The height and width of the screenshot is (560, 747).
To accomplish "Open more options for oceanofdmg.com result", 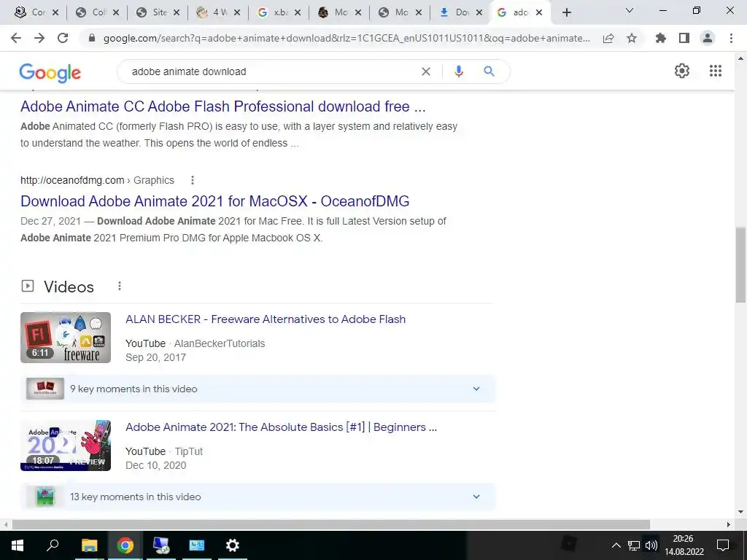I will pos(193,180).
